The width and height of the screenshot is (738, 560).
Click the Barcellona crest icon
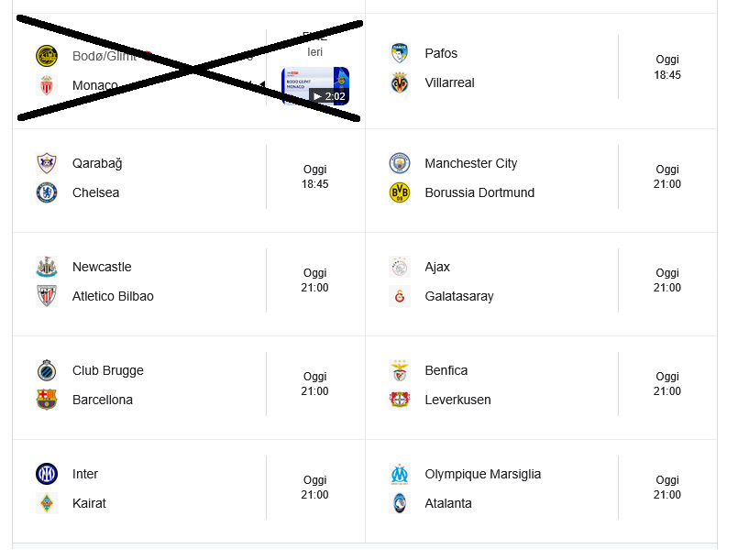47,400
